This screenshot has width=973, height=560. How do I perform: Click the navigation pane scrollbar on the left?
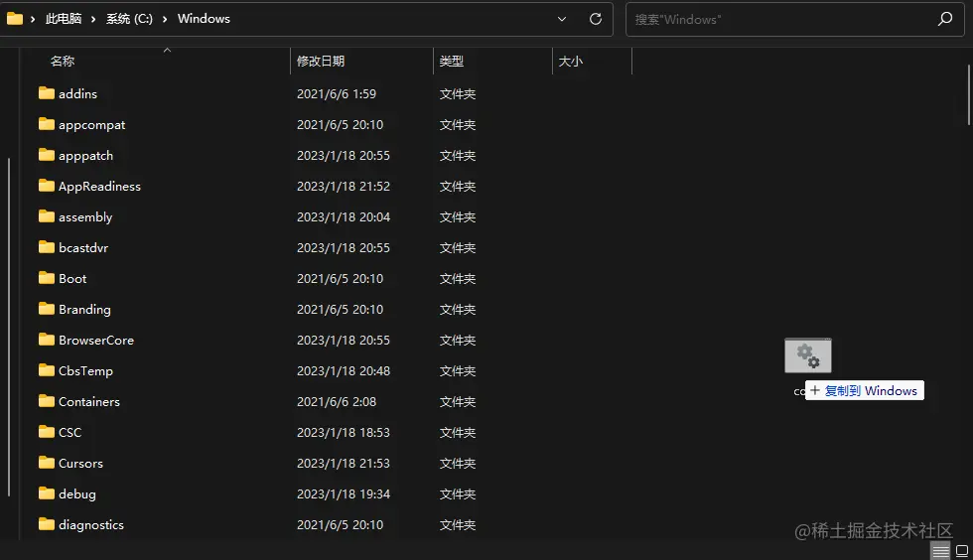coord(9,328)
